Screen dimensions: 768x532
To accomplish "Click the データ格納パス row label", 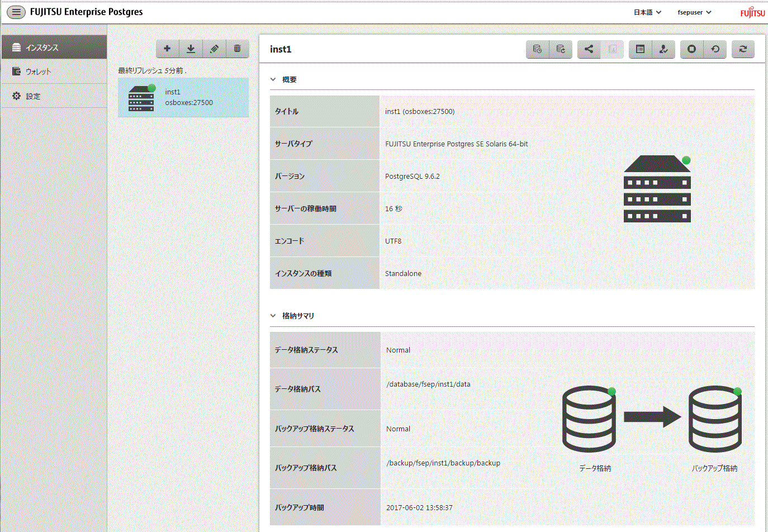I will (298, 389).
